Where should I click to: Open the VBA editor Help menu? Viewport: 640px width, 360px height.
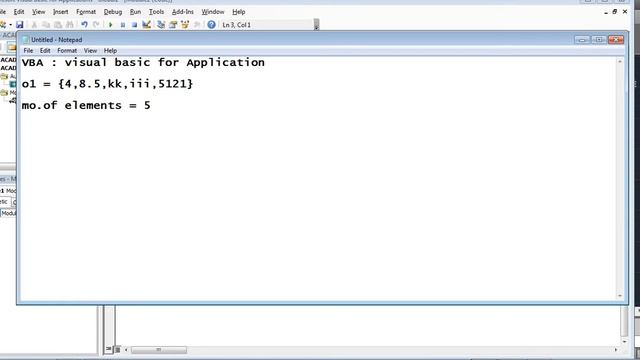tap(238, 12)
